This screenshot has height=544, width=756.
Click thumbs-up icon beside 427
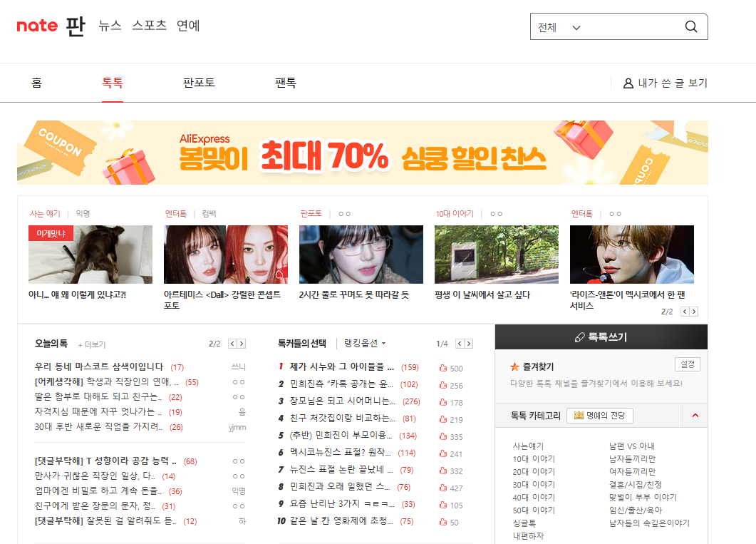tap(443, 488)
